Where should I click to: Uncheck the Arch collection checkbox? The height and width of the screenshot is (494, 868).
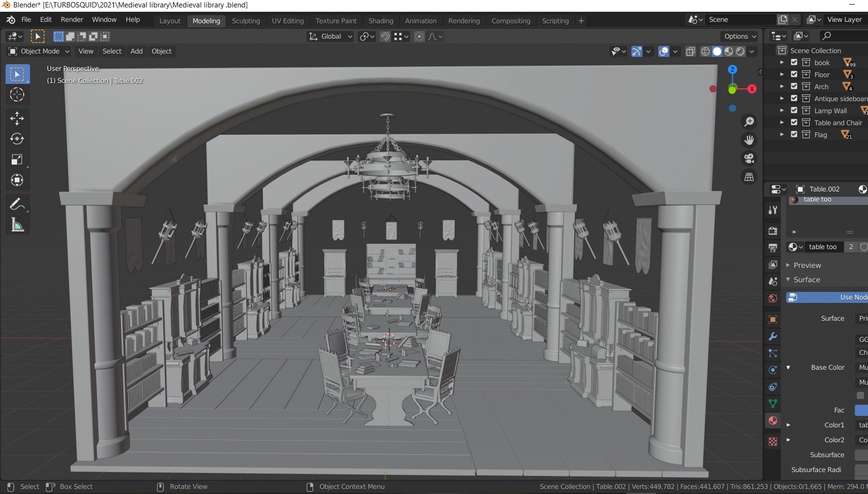tap(794, 86)
